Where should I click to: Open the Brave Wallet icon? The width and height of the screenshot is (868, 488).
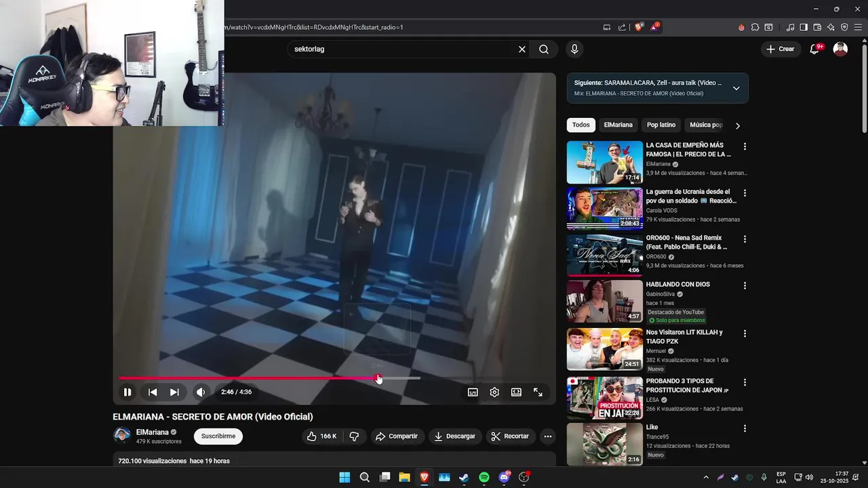tap(817, 27)
